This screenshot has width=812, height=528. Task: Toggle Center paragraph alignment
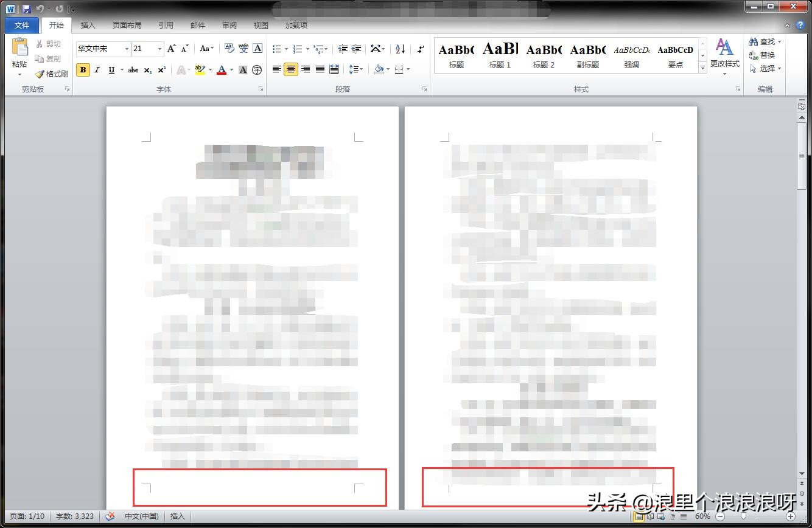[x=291, y=69]
